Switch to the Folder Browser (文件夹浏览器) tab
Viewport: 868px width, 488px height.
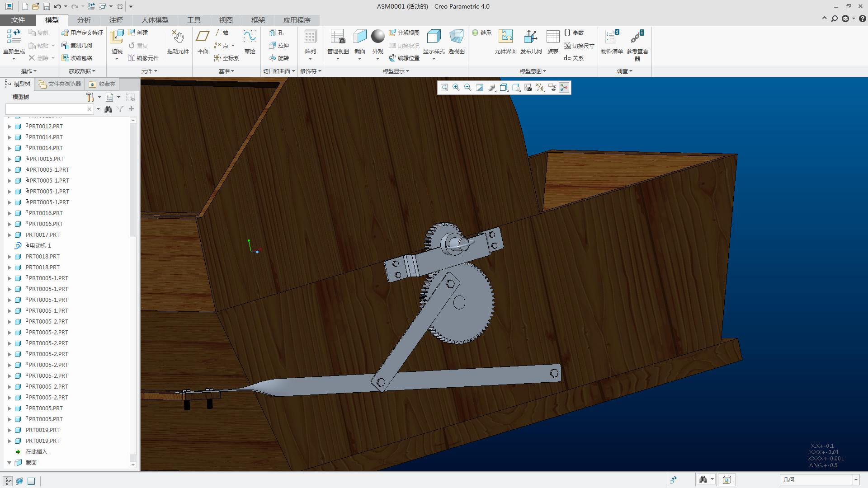tap(60, 84)
